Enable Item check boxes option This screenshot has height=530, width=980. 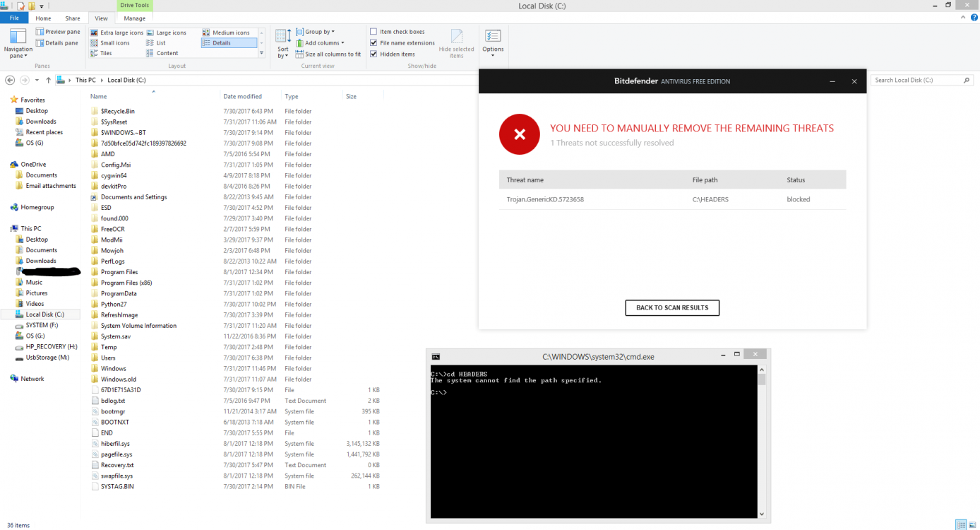click(374, 32)
